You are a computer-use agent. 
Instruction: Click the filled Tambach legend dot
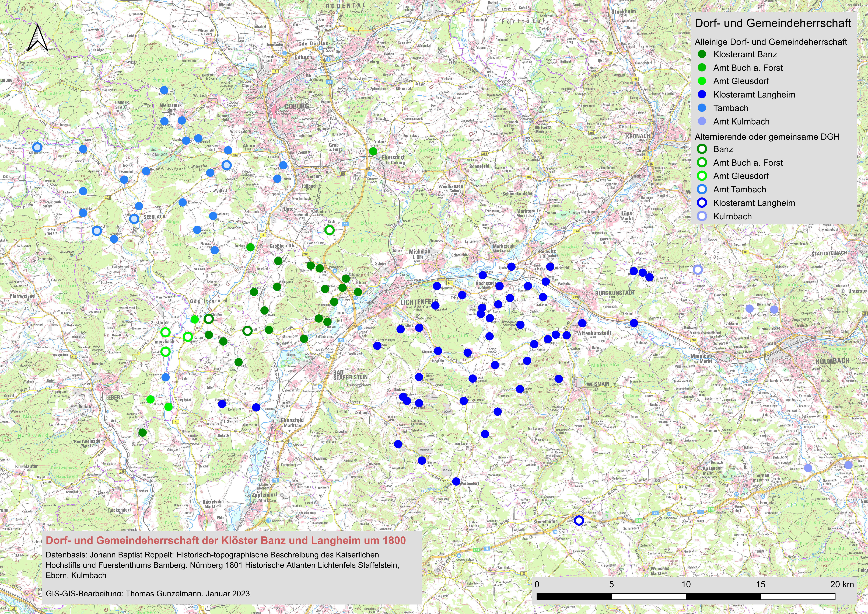(x=702, y=108)
